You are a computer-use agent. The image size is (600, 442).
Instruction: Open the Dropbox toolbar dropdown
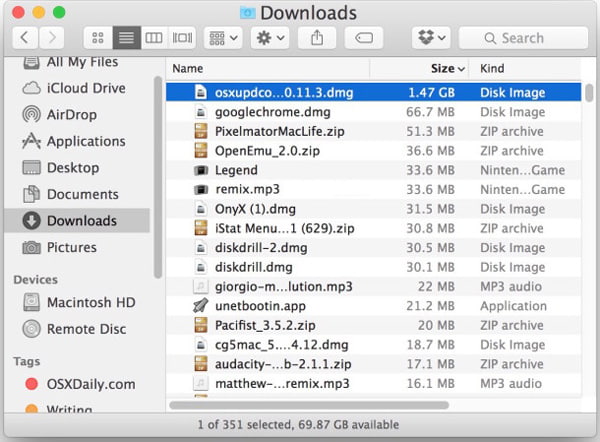(430, 38)
